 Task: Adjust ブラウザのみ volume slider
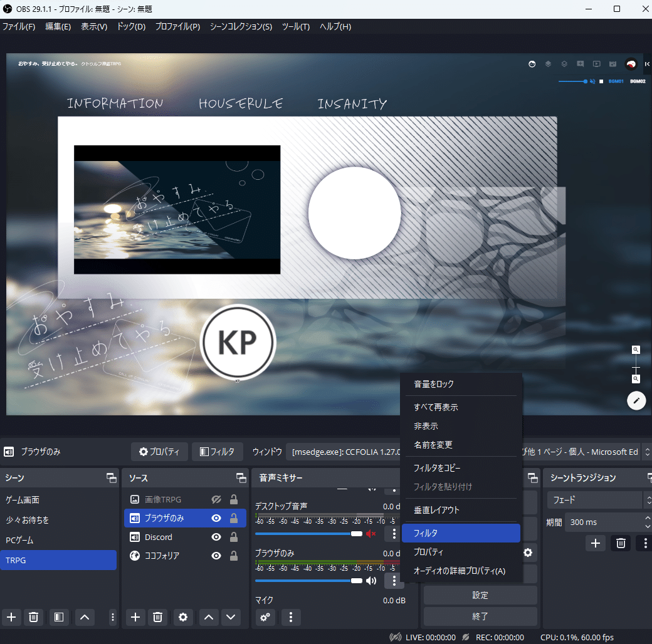pos(308,581)
